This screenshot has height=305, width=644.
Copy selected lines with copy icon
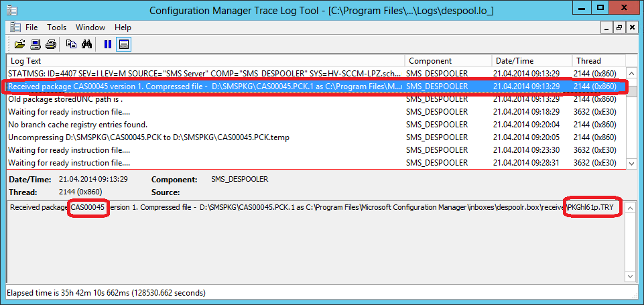click(x=72, y=44)
